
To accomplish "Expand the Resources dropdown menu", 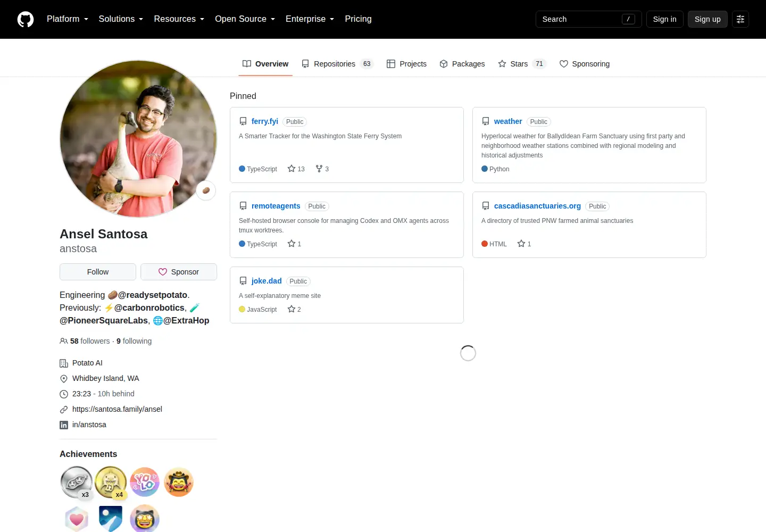I will click(179, 19).
